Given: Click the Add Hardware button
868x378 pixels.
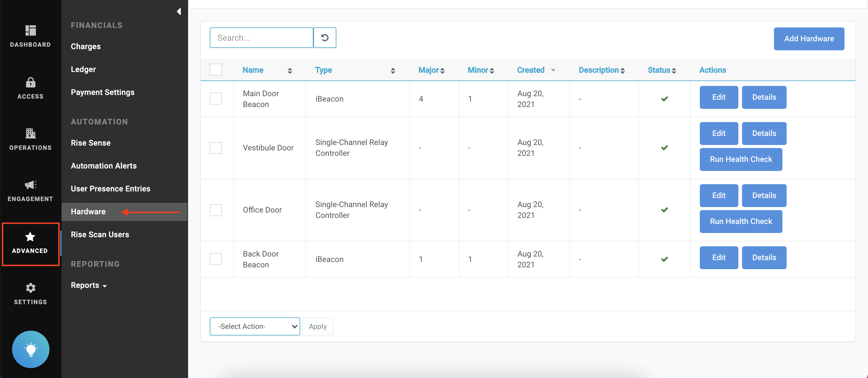Looking at the screenshot, I should pyautogui.click(x=809, y=39).
